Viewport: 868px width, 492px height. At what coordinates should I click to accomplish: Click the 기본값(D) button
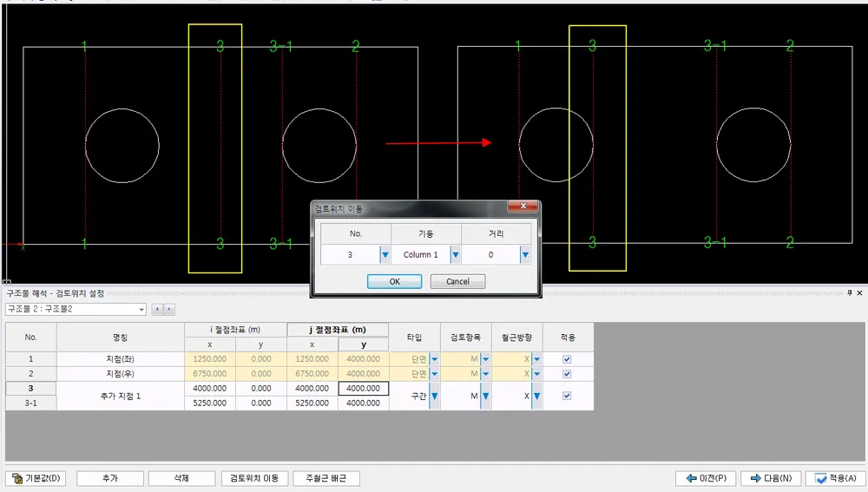pyautogui.click(x=36, y=478)
